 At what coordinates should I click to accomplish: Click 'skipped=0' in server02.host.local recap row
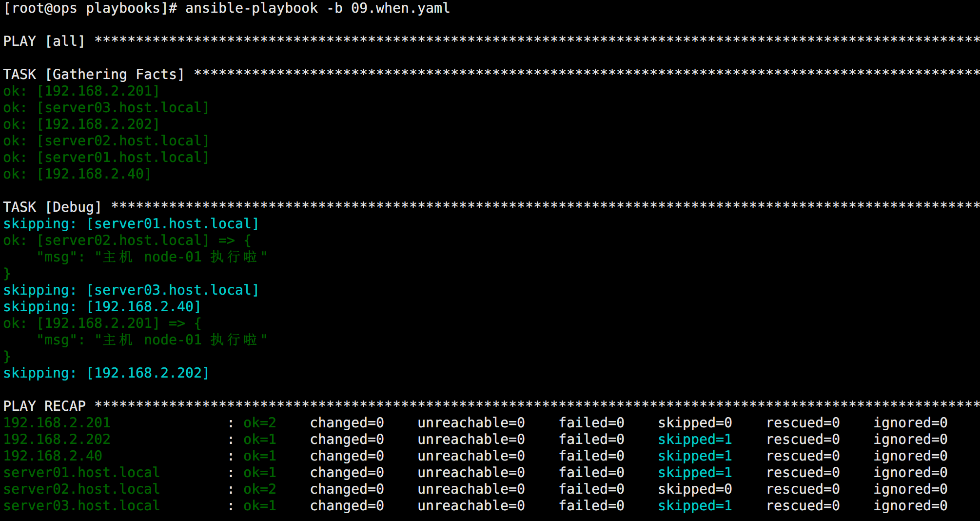[695, 489]
